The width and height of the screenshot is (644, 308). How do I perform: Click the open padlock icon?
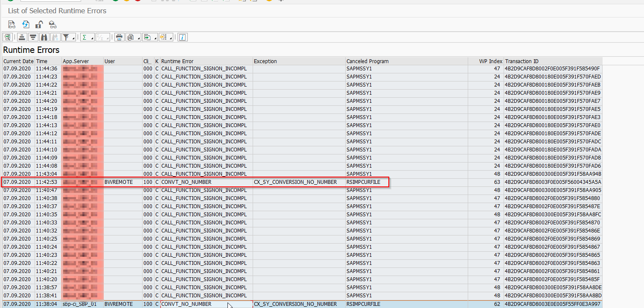click(x=39, y=24)
